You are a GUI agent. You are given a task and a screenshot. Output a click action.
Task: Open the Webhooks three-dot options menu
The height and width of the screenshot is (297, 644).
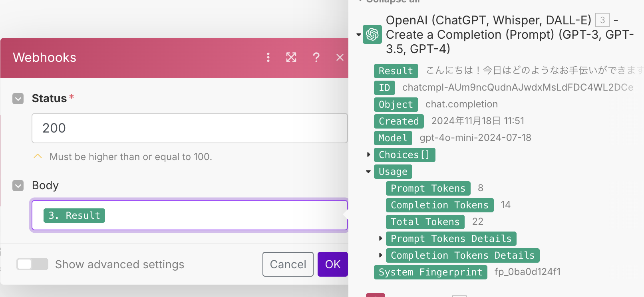(x=268, y=57)
